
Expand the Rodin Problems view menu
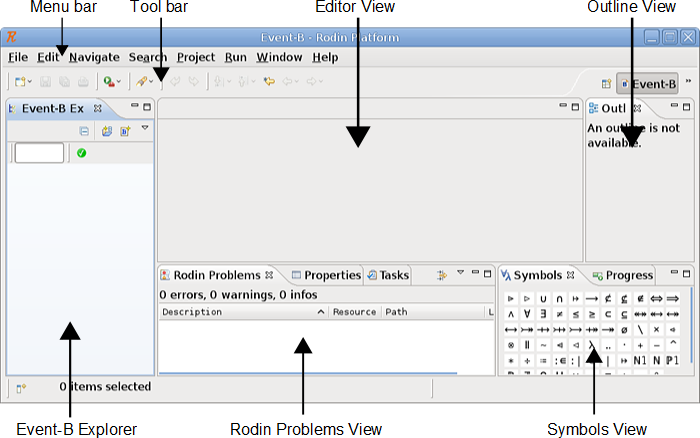pos(461,273)
